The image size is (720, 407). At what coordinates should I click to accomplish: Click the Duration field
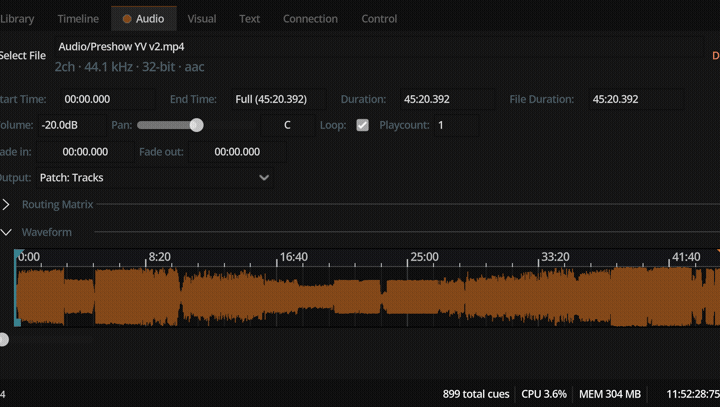447,99
